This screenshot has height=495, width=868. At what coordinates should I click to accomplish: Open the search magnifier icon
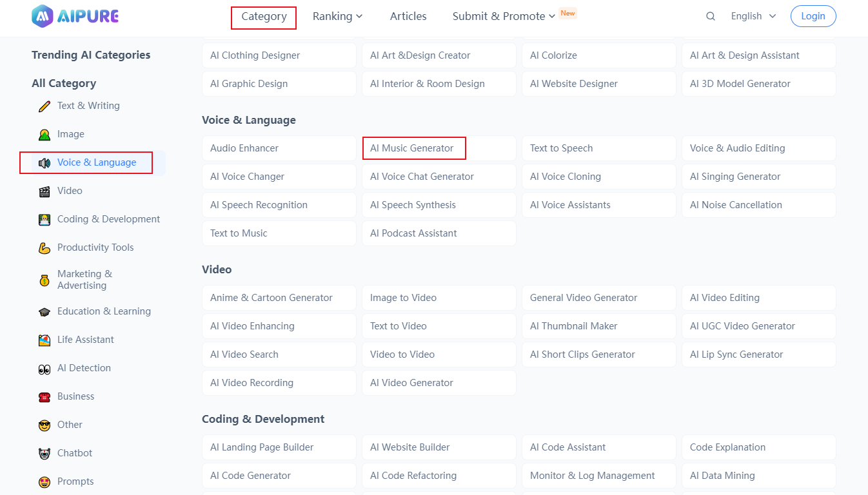(711, 16)
